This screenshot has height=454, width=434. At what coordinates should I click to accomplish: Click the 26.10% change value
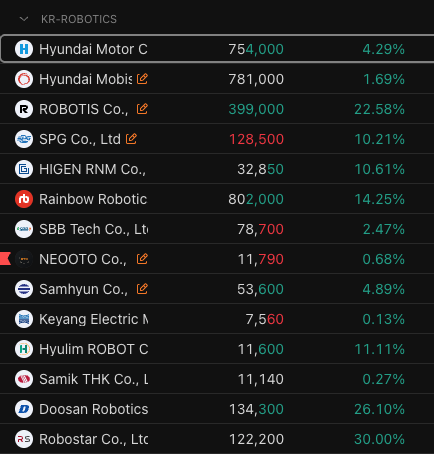pyautogui.click(x=379, y=409)
